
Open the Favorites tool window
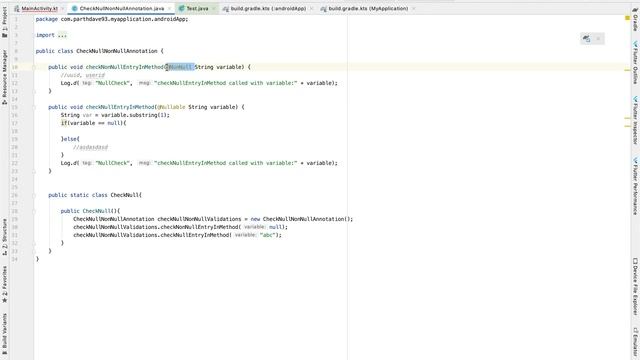coord(4,284)
